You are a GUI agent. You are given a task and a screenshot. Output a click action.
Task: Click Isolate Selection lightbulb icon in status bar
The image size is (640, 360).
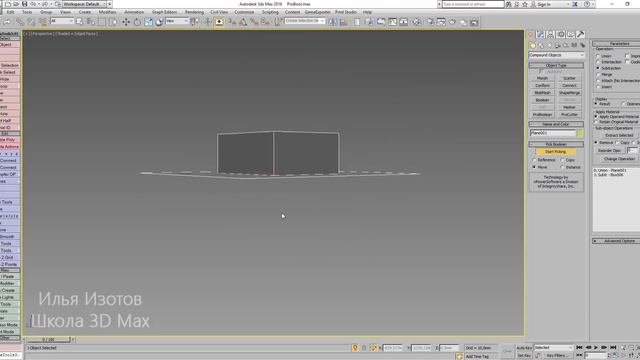pos(355,348)
